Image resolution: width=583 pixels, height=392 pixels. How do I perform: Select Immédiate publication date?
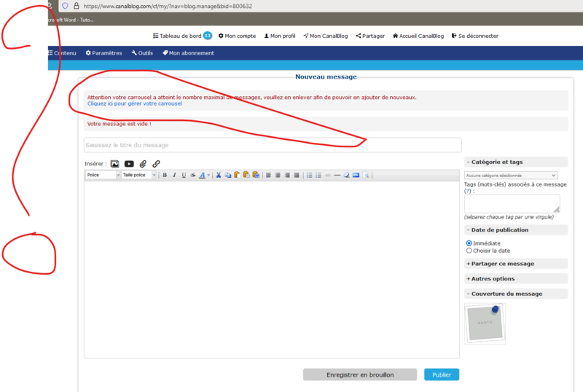pos(469,243)
